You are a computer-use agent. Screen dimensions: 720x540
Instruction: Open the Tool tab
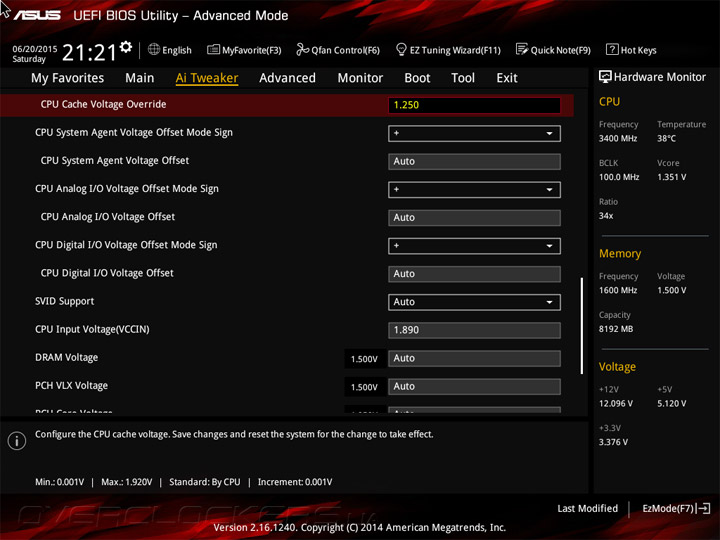[463, 78]
